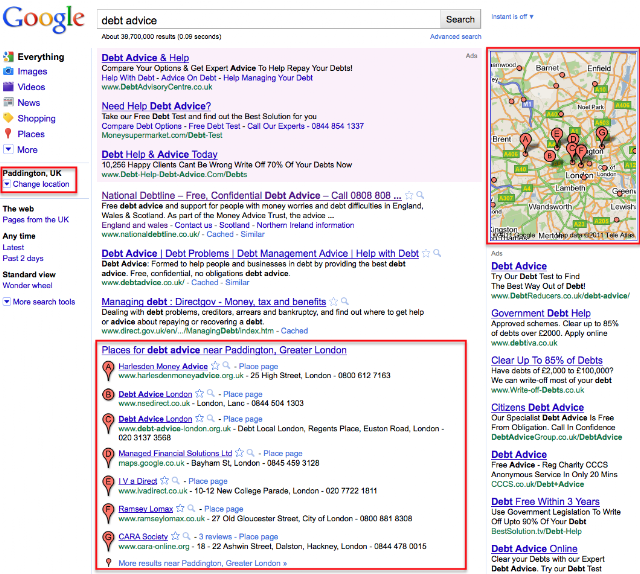Image resolution: width=640 pixels, height=574 pixels.
Task: Open Need Help Debt Advice? ad
Action: [156, 106]
